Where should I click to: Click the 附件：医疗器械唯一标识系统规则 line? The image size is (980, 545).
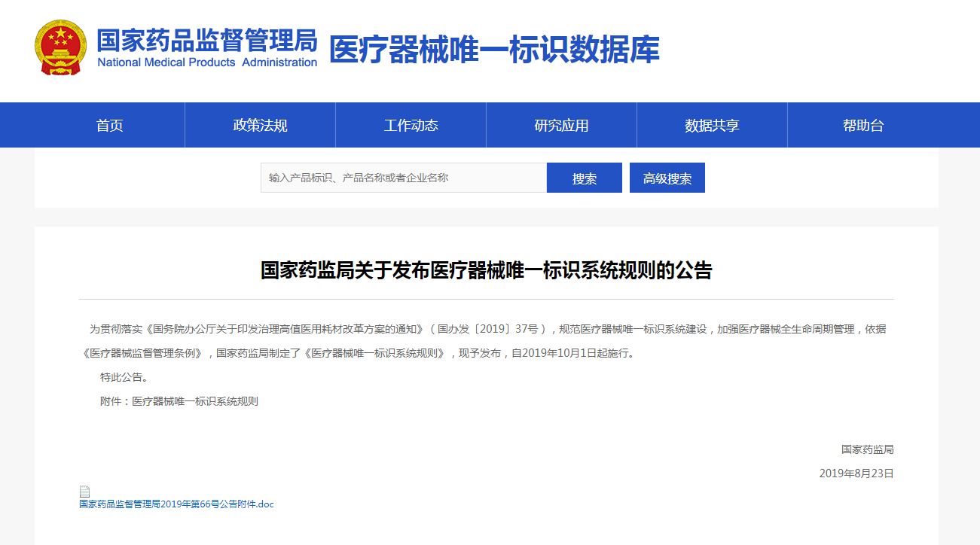179,401
